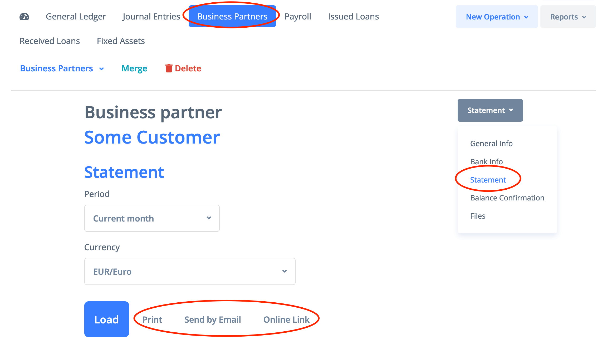607x364 pixels.
Task: Navigate to Issued Loans
Action: tap(353, 17)
